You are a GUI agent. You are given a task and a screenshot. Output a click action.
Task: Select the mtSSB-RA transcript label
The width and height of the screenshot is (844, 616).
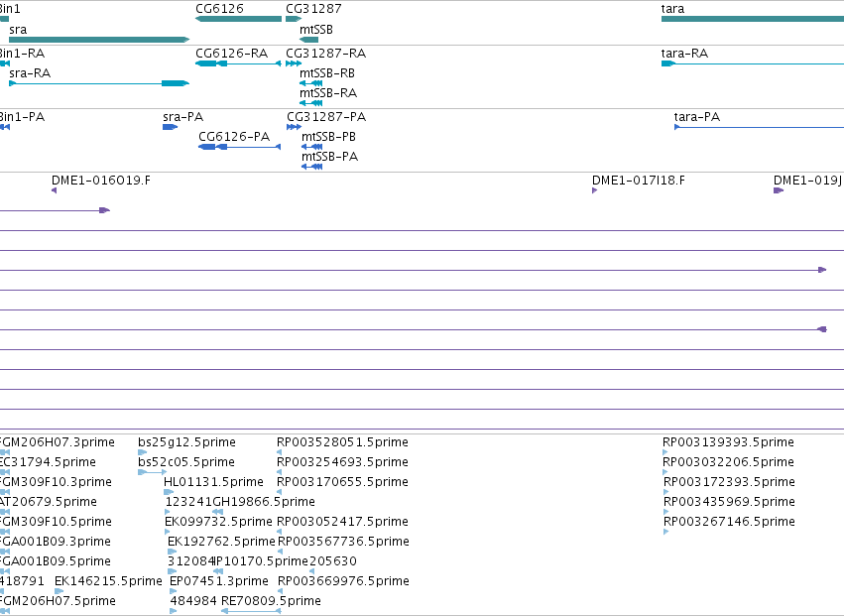click(328, 93)
